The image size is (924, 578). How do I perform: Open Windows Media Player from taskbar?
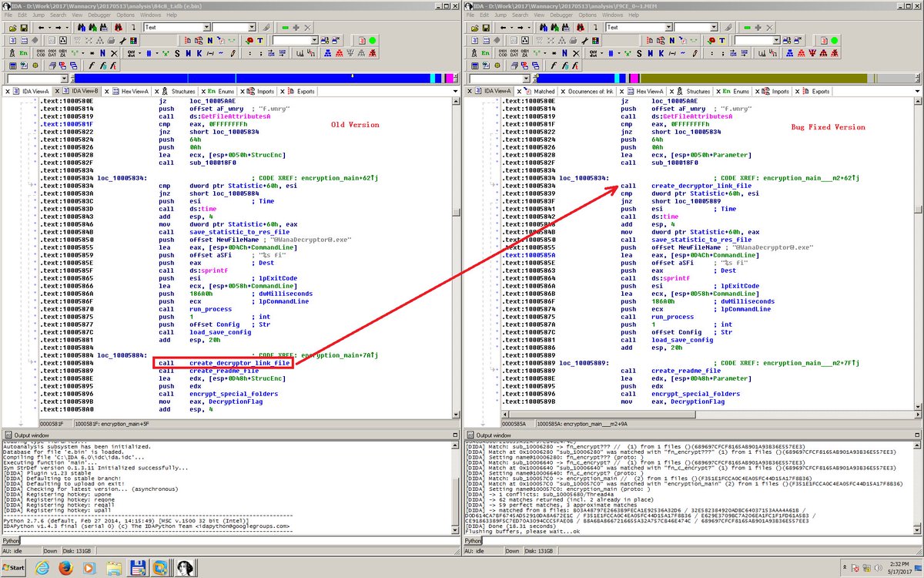point(89,567)
